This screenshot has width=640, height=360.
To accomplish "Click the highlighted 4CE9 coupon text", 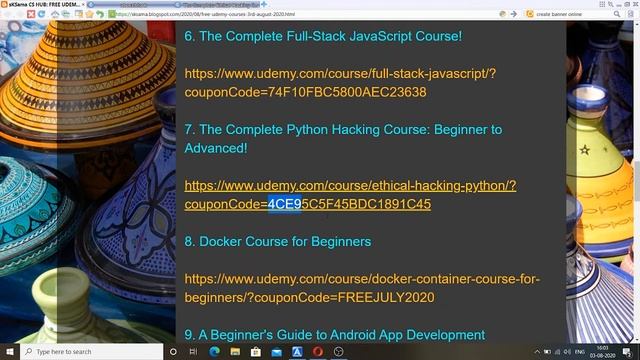I will click(x=284, y=204).
